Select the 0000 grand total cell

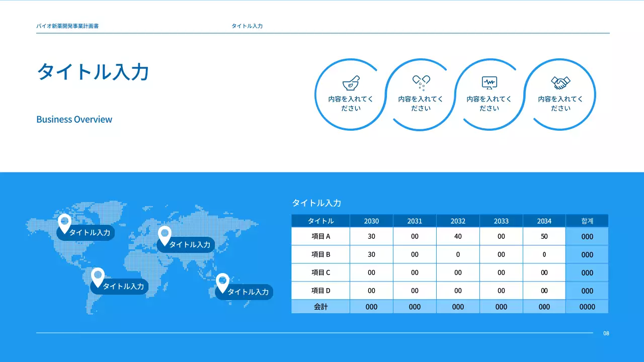[587, 307]
